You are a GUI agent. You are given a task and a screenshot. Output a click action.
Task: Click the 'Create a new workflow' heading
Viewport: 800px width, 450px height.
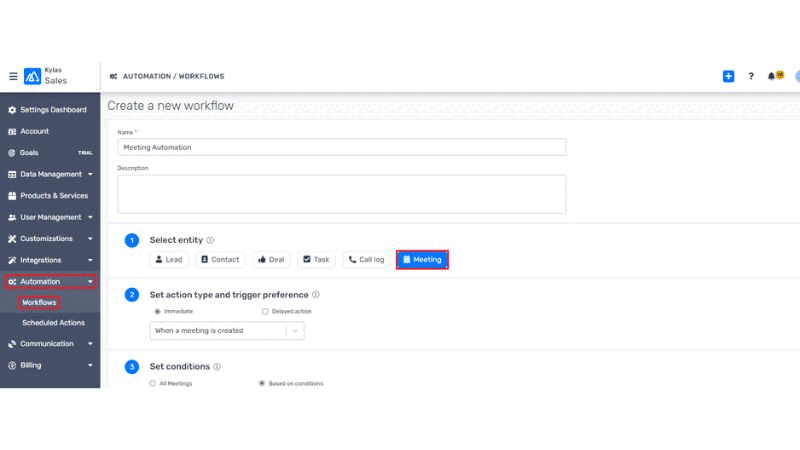click(170, 106)
